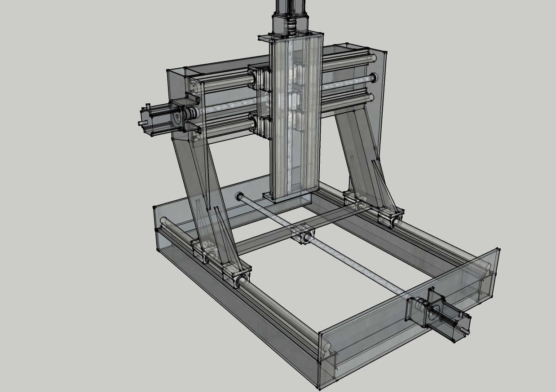
Task: Select the Z-axis motor atop the vertical column
Action: [290, 10]
